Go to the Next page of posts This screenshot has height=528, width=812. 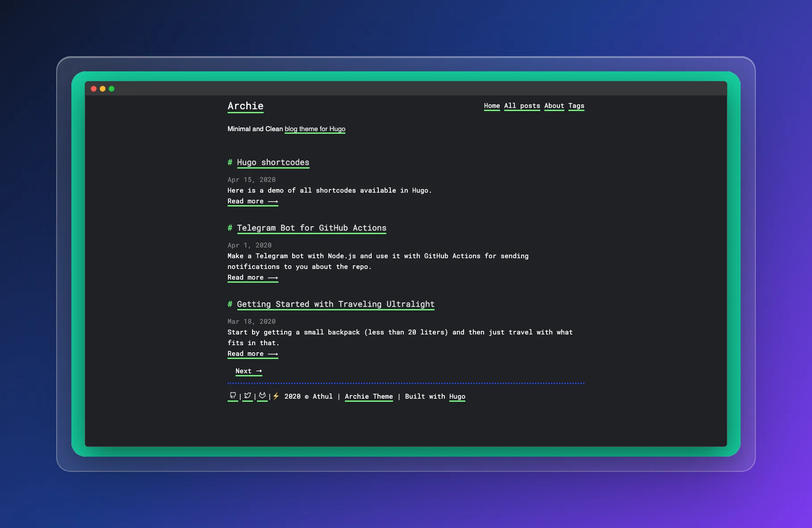click(x=249, y=371)
